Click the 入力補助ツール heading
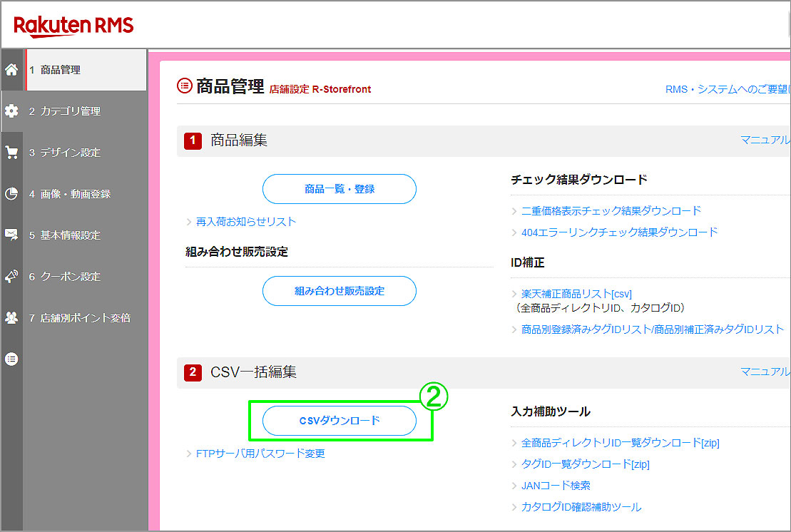 click(551, 411)
